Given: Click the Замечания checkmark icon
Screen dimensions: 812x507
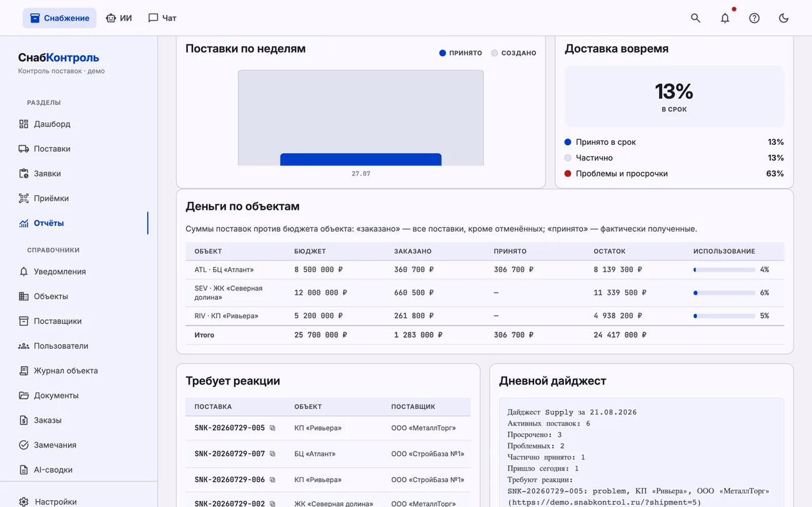Looking at the screenshot, I should pyautogui.click(x=24, y=445).
